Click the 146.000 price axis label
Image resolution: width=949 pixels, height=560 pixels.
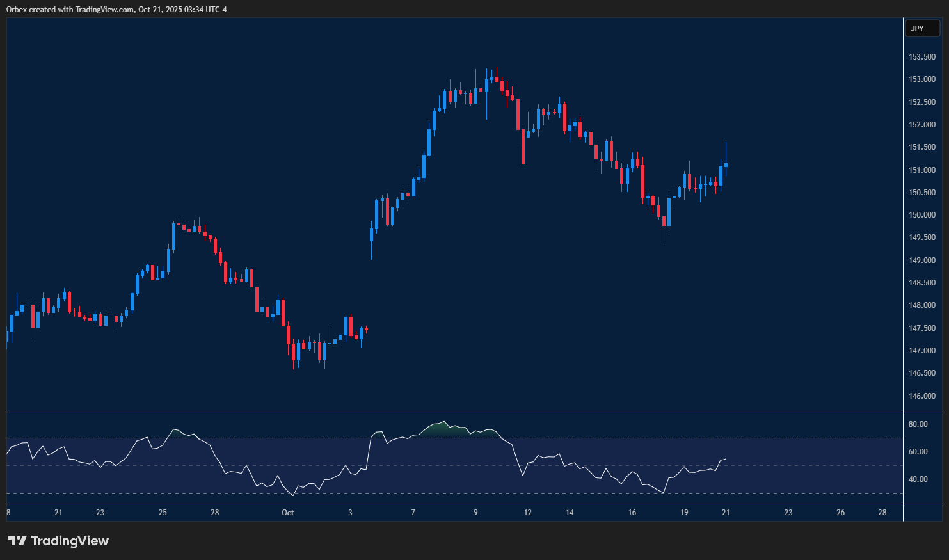click(x=921, y=396)
